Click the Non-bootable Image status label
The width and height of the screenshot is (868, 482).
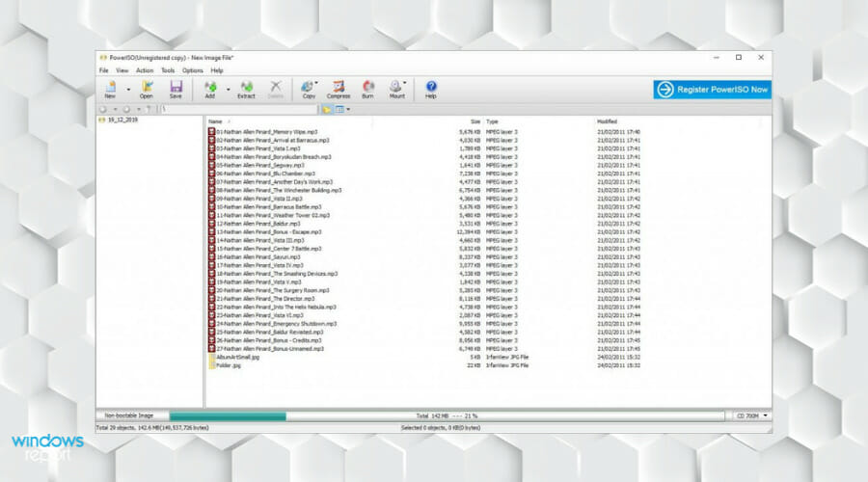click(x=129, y=415)
